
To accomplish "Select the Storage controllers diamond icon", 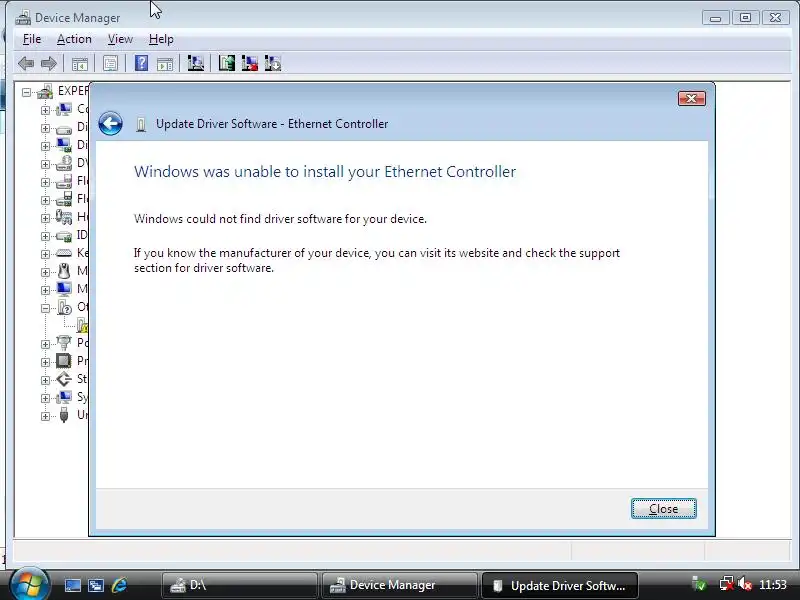I will click(64, 379).
